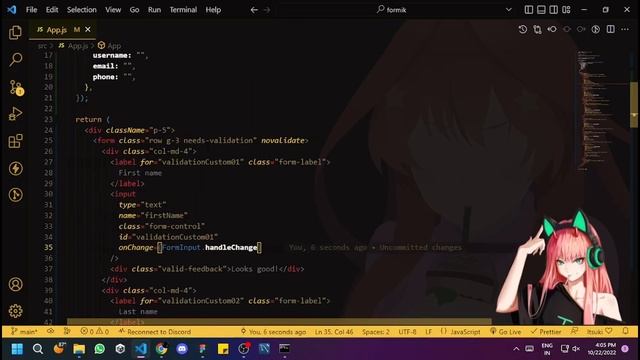Viewport: 640px width, 360px height.
Task: Open the App.js breadcrumb
Action: coord(73,46)
